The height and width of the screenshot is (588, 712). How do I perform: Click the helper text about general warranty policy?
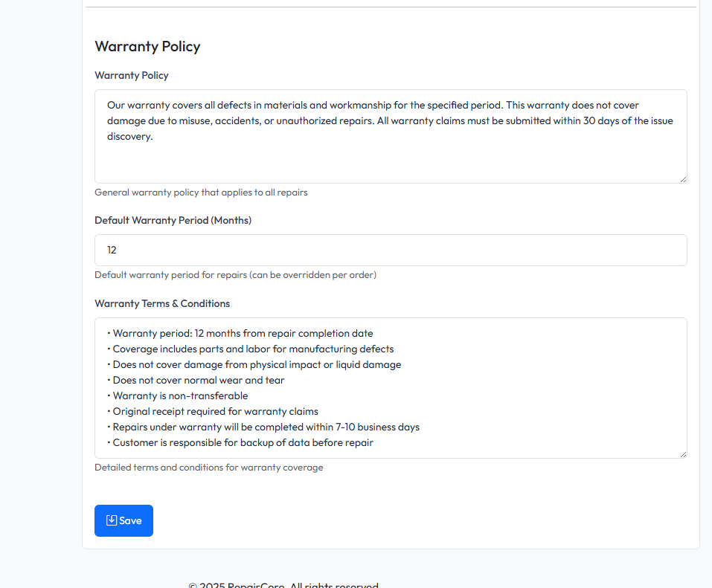click(201, 192)
